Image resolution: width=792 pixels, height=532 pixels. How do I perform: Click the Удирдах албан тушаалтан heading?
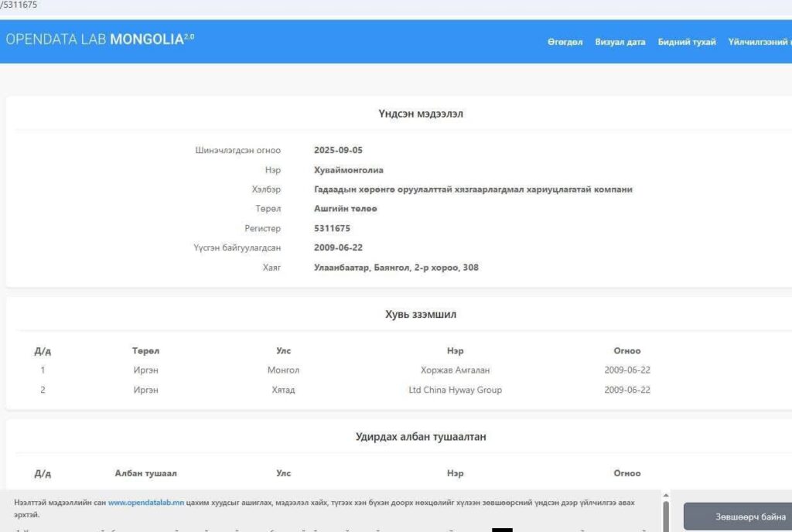pyautogui.click(x=421, y=437)
